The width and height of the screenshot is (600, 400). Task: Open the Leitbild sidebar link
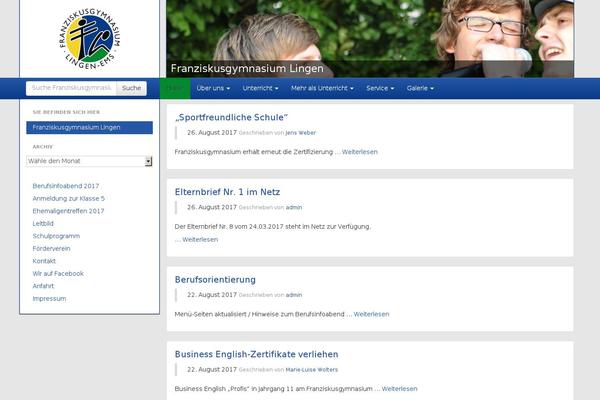tap(43, 224)
